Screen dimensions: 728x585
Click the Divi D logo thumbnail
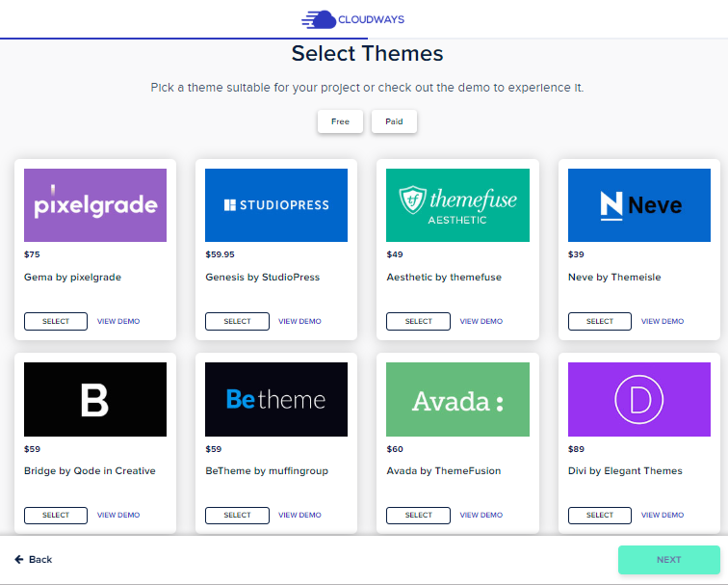(639, 399)
